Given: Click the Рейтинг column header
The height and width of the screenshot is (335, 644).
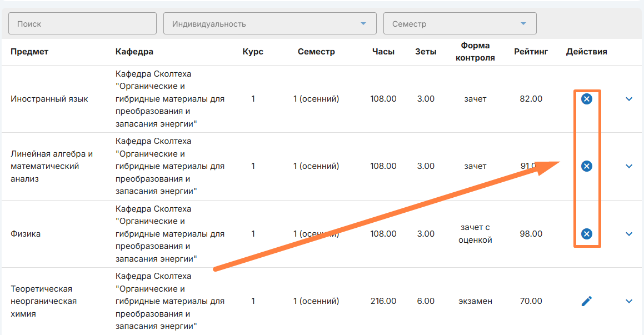Looking at the screenshot, I should [x=531, y=52].
